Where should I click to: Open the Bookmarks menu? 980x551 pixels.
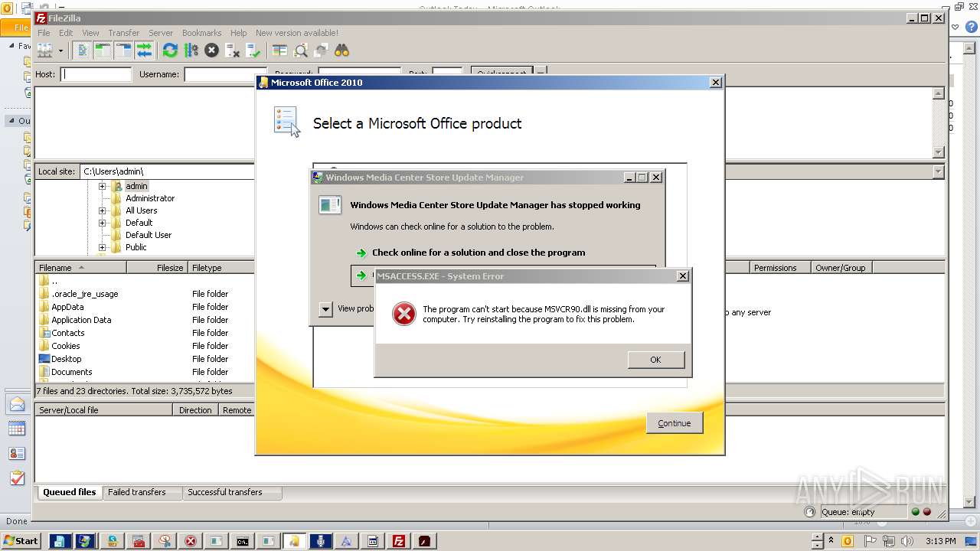point(201,33)
